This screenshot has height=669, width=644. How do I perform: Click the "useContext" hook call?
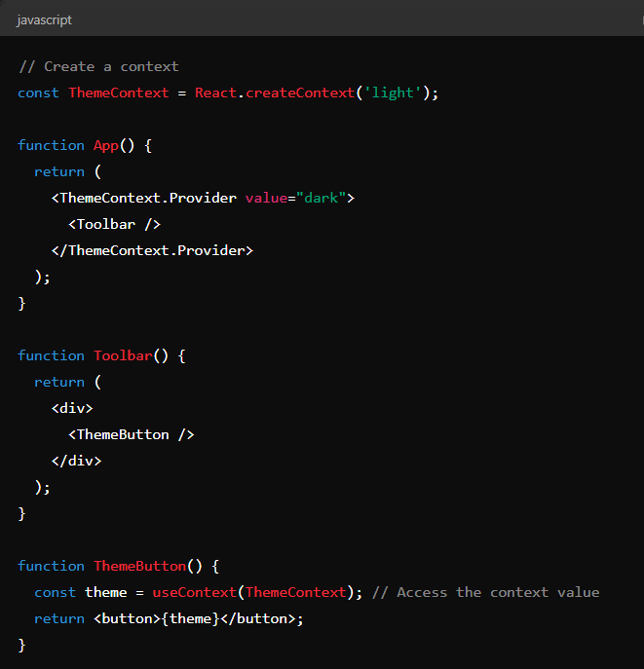(x=195, y=593)
